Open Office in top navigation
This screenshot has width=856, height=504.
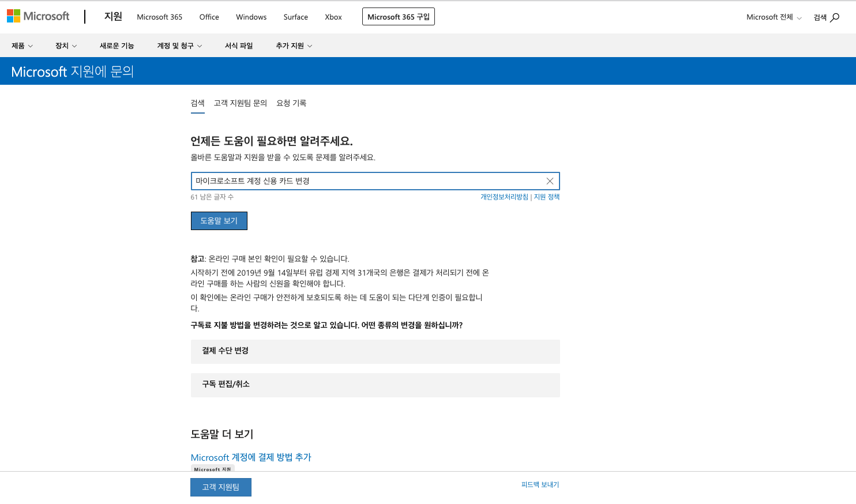click(x=209, y=17)
